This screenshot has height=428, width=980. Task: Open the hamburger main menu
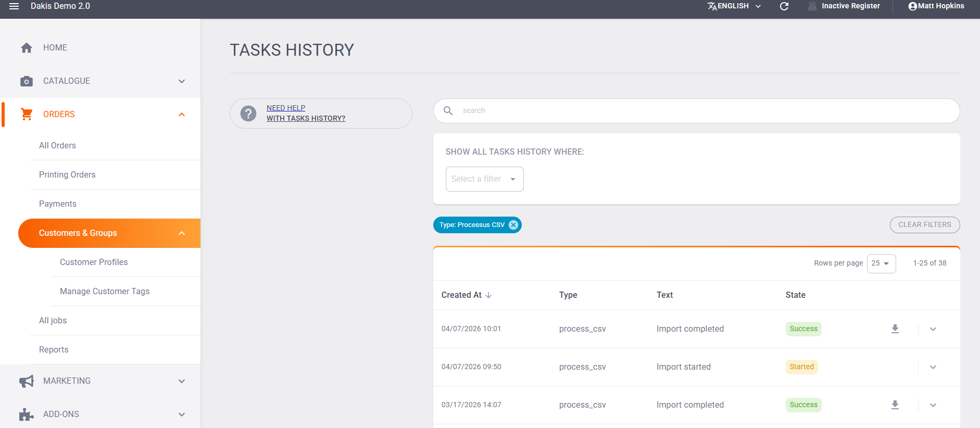click(x=14, y=6)
